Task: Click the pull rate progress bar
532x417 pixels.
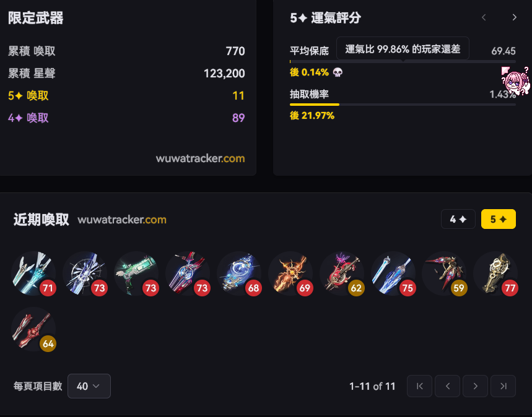Action: pyautogui.click(x=403, y=105)
